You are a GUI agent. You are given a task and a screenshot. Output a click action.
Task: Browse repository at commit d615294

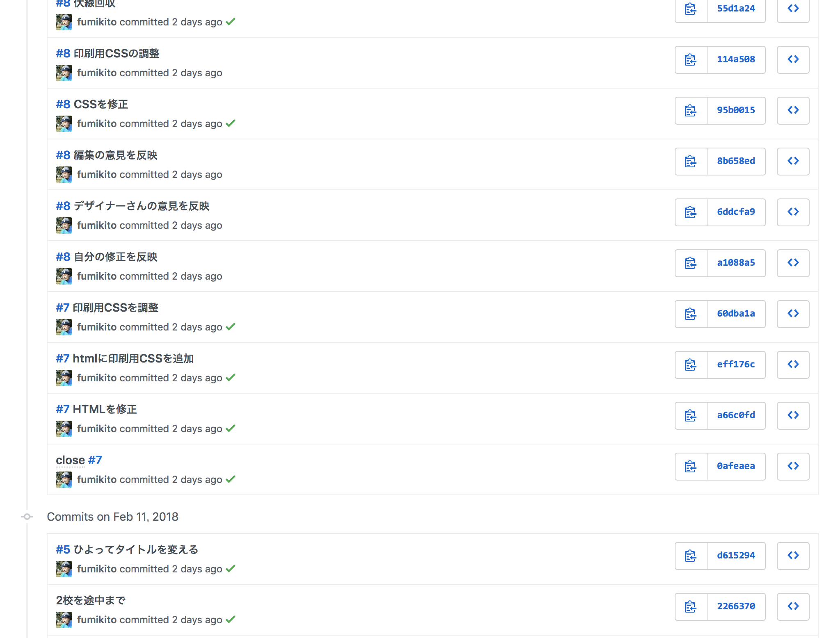(x=793, y=556)
